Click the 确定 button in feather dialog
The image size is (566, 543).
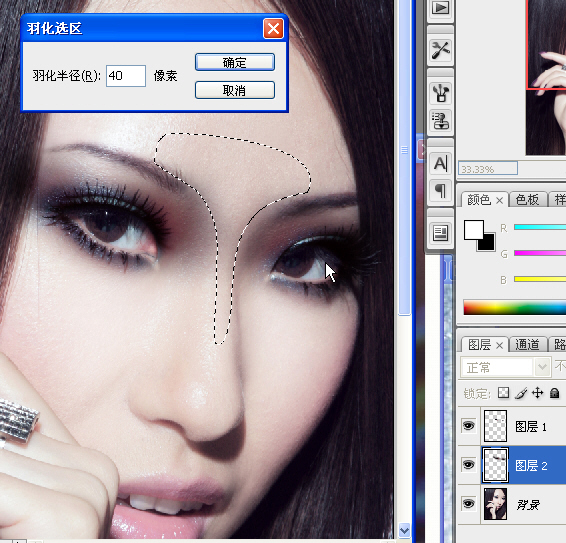point(235,62)
